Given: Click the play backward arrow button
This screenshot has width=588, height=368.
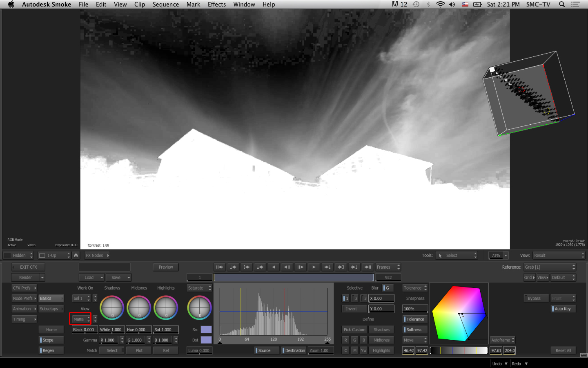Looking at the screenshot, I should (274, 267).
